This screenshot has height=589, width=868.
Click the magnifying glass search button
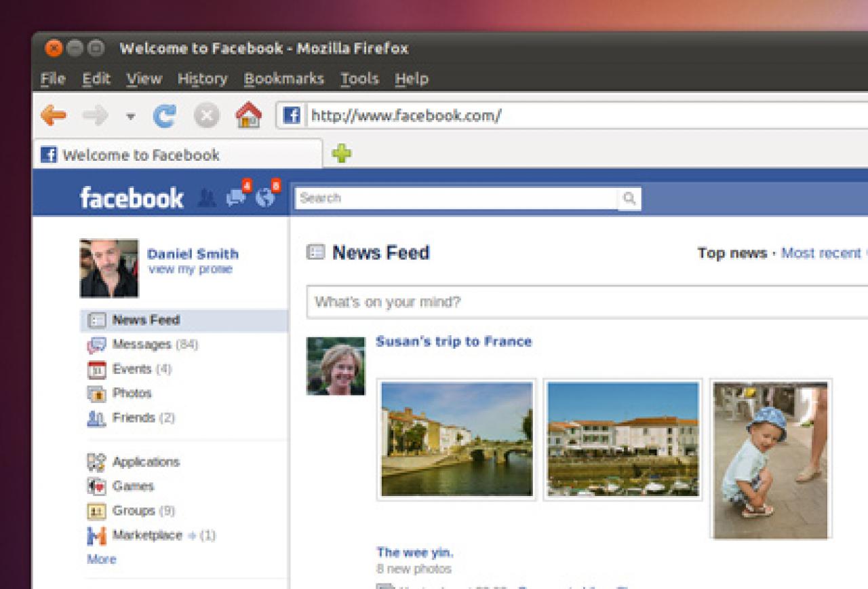pyautogui.click(x=629, y=198)
